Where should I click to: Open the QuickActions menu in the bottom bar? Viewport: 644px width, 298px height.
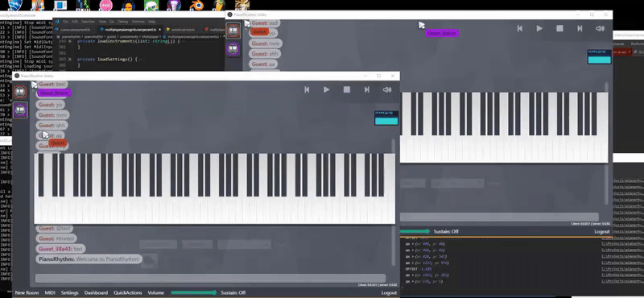click(x=128, y=292)
